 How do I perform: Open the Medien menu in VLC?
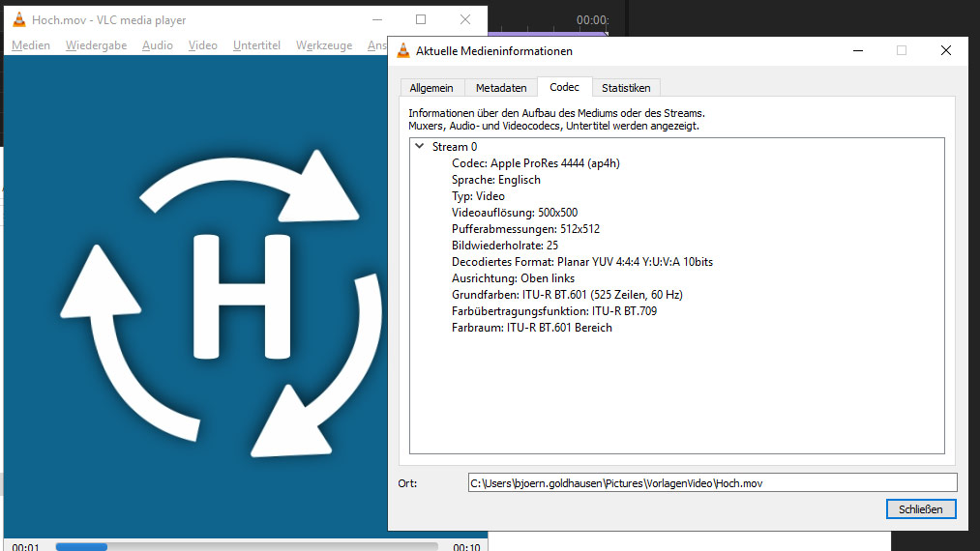(31, 45)
